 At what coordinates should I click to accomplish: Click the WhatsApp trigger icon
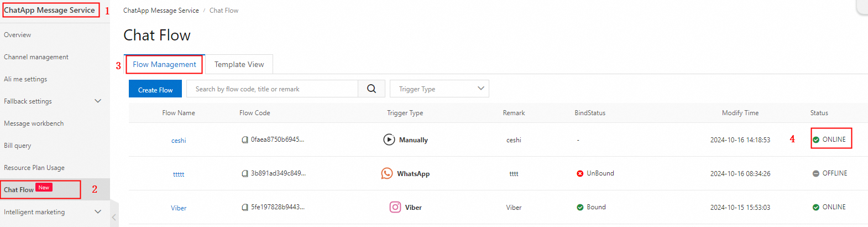pyautogui.click(x=387, y=173)
